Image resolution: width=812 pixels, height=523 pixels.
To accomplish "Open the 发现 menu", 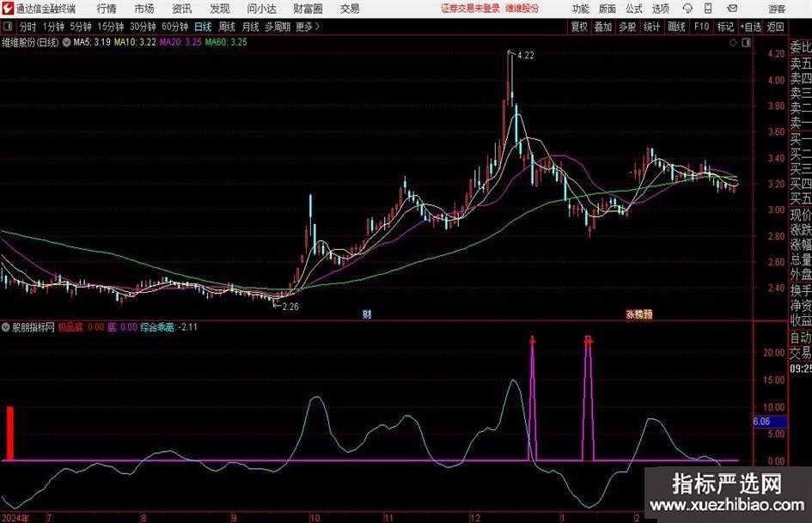I will pos(220,9).
